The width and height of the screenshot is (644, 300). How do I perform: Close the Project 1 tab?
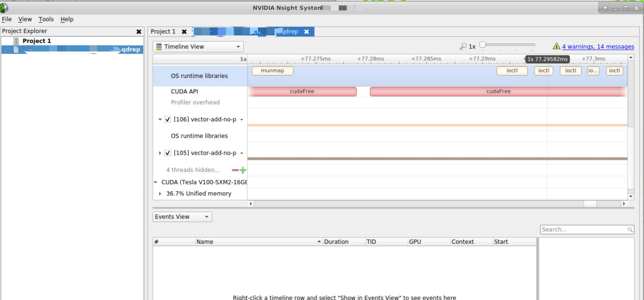tap(184, 31)
